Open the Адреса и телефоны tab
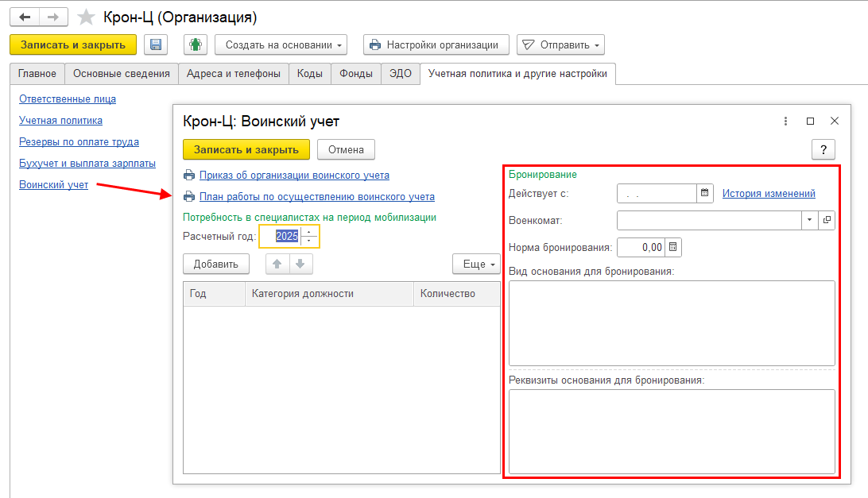This screenshot has width=868, height=498. click(x=234, y=74)
